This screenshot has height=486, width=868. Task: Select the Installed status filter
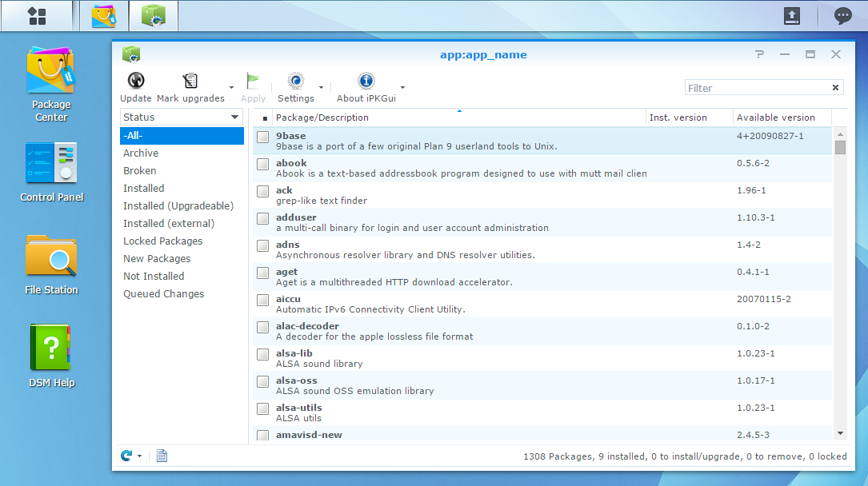pos(182,189)
